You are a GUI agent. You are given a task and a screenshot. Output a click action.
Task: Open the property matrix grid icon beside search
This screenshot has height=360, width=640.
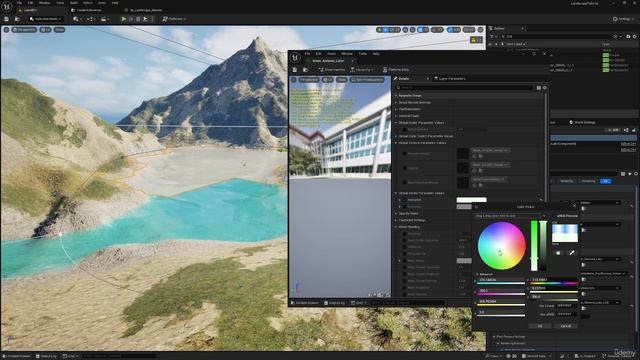[539, 88]
